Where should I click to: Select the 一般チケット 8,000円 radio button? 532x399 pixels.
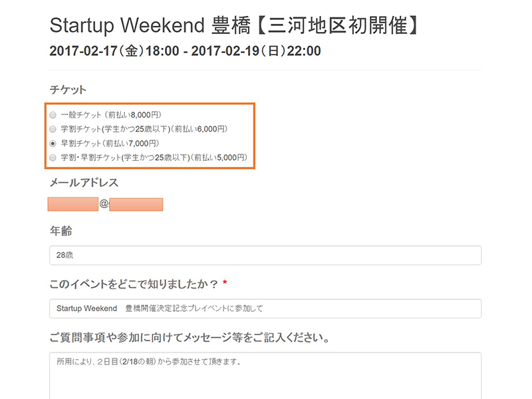pos(53,115)
